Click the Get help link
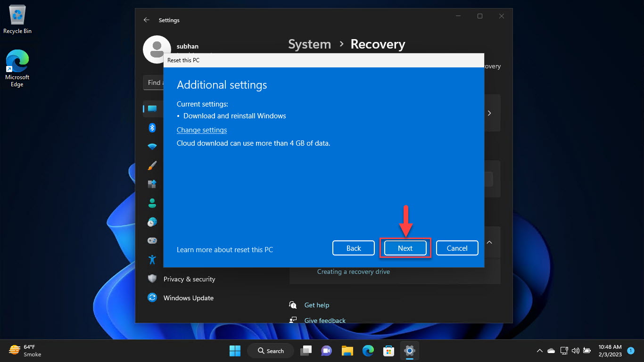This screenshot has height=362, width=644. tap(317, 305)
